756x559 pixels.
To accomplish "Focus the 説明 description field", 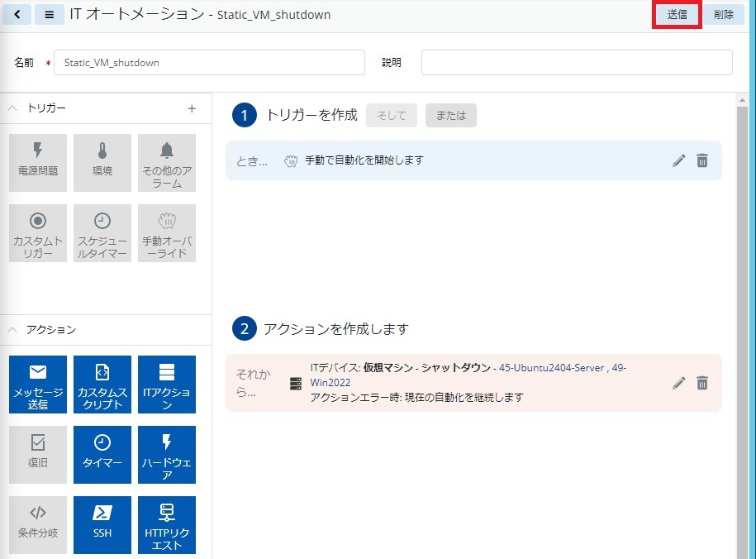I will pos(577,62).
